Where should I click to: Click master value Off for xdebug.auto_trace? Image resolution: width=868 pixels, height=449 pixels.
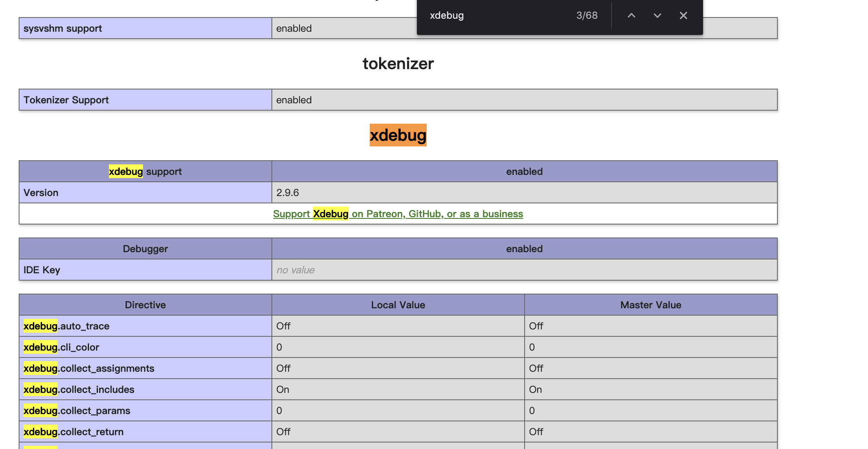point(651,326)
